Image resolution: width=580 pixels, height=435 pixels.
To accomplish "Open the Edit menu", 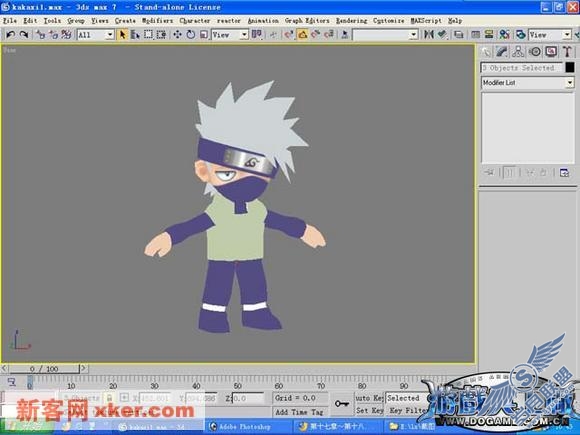I will tap(30, 21).
